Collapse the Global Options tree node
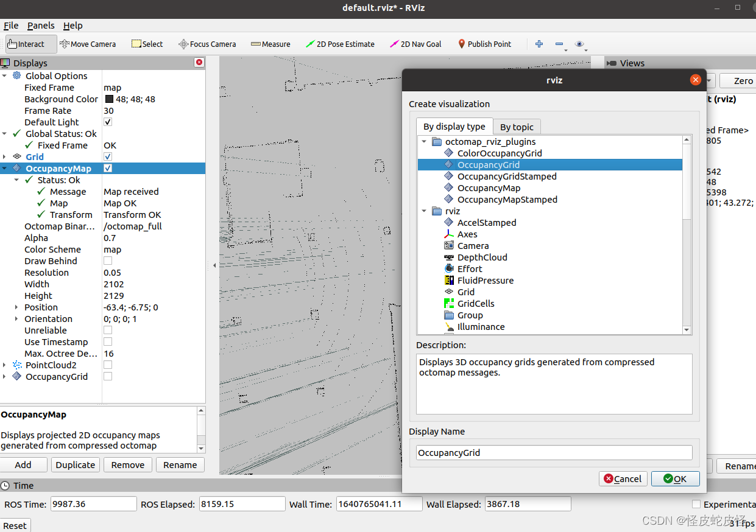 point(5,76)
